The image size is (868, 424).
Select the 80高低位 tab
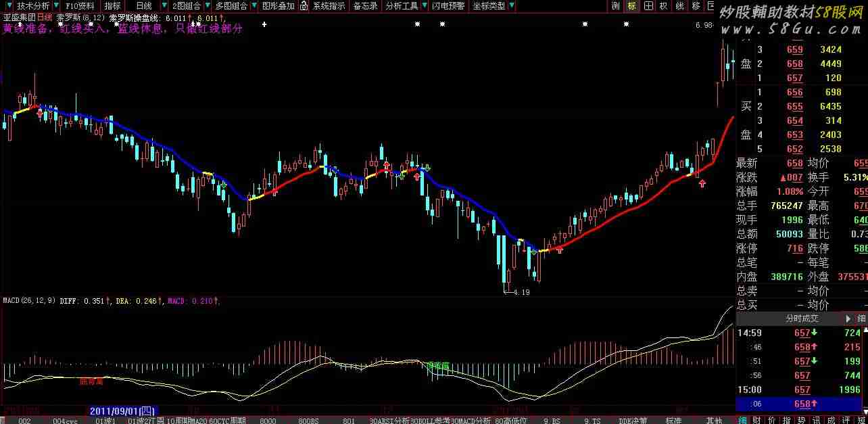coord(511,420)
